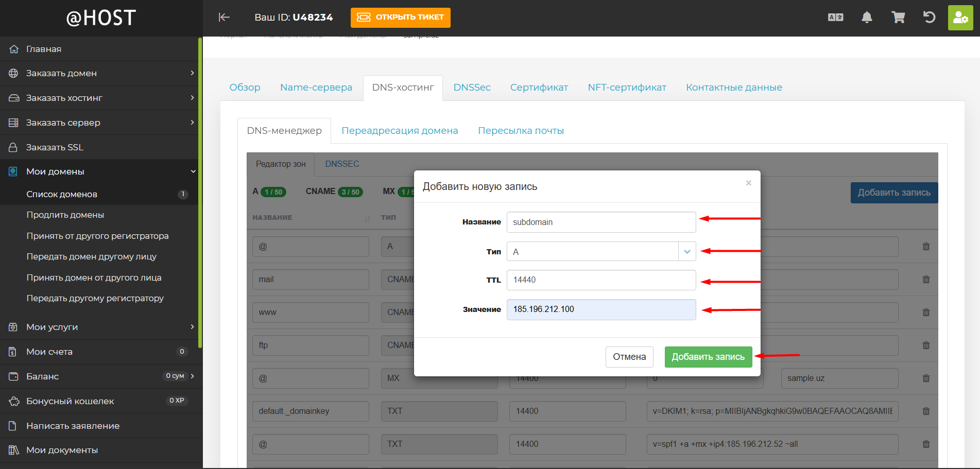Close the Добавить новую запись dialog
The height and width of the screenshot is (469, 980).
pos(749,183)
